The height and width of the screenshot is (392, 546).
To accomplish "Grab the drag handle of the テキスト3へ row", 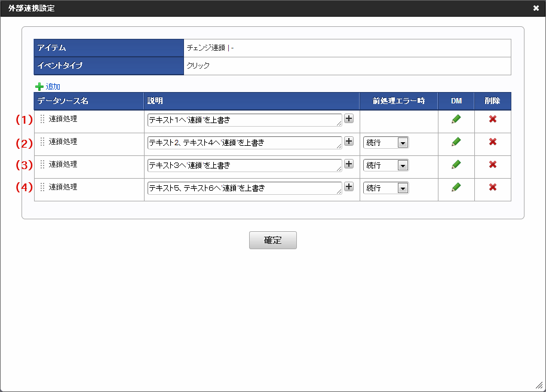I will click(x=42, y=164).
